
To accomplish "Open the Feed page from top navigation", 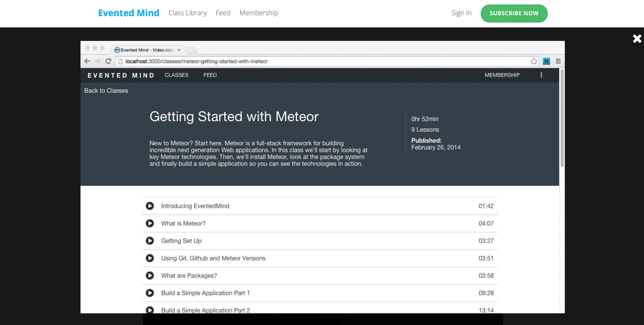I will (223, 13).
